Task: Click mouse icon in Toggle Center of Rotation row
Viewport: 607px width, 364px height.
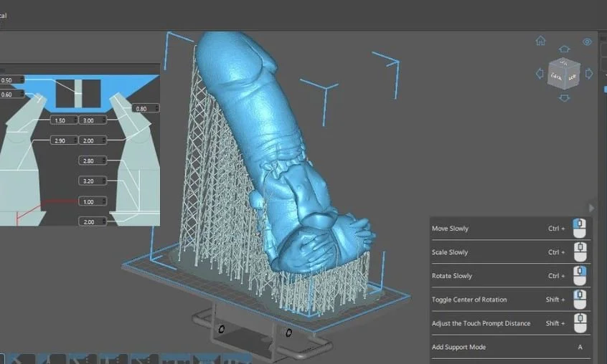Action: coord(580,300)
